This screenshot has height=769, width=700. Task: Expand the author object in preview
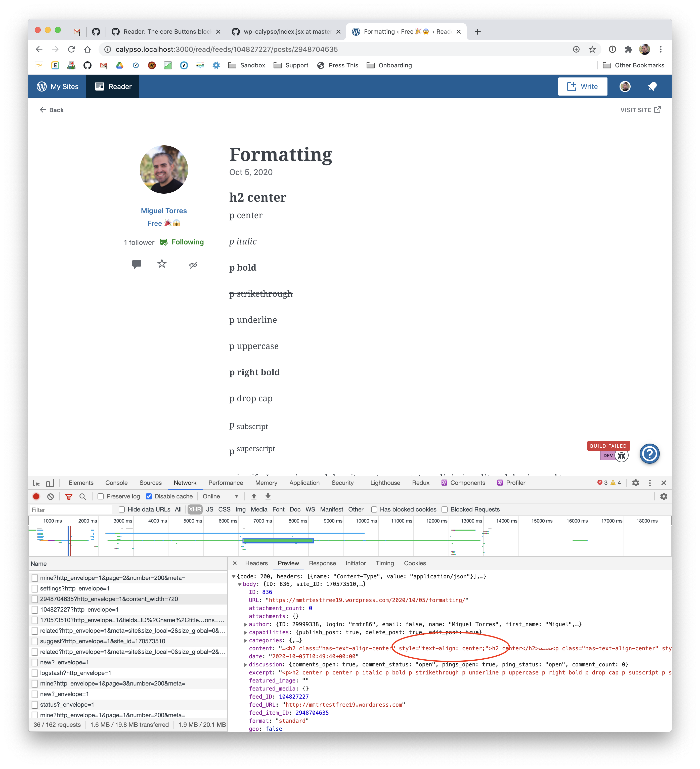[x=246, y=624]
